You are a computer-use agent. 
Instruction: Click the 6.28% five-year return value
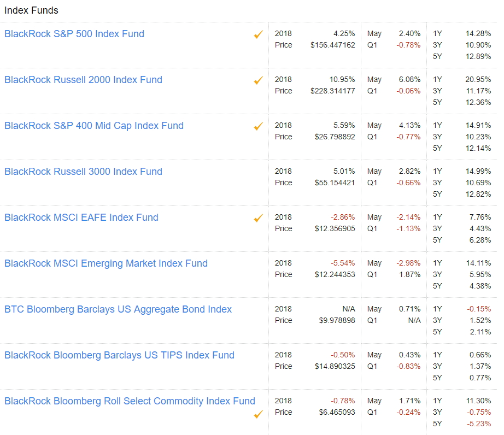tap(480, 240)
